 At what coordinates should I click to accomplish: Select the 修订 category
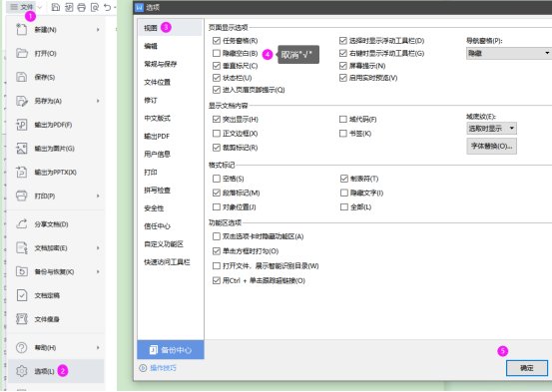(x=151, y=101)
